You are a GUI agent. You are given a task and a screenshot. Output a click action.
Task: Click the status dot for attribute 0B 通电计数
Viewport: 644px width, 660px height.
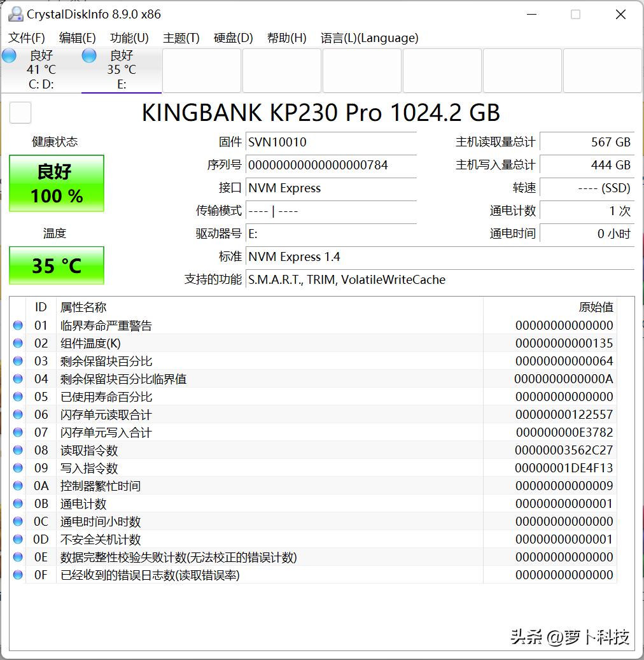point(18,503)
